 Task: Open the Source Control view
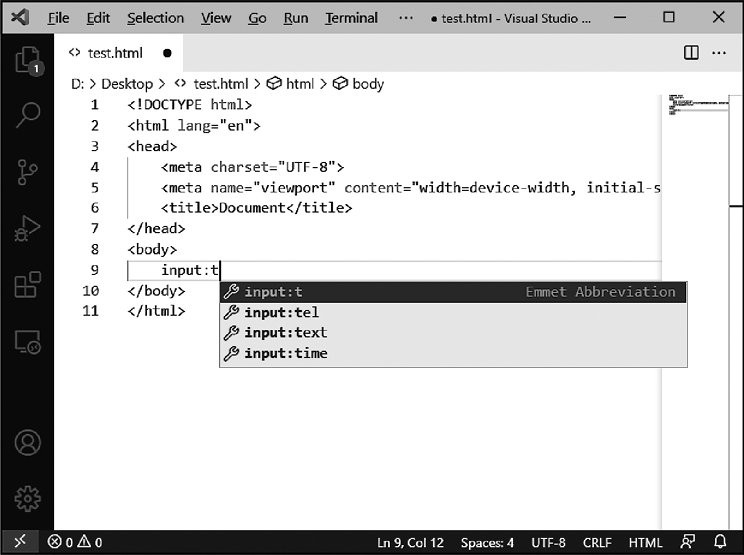click(x=27, y=172)
